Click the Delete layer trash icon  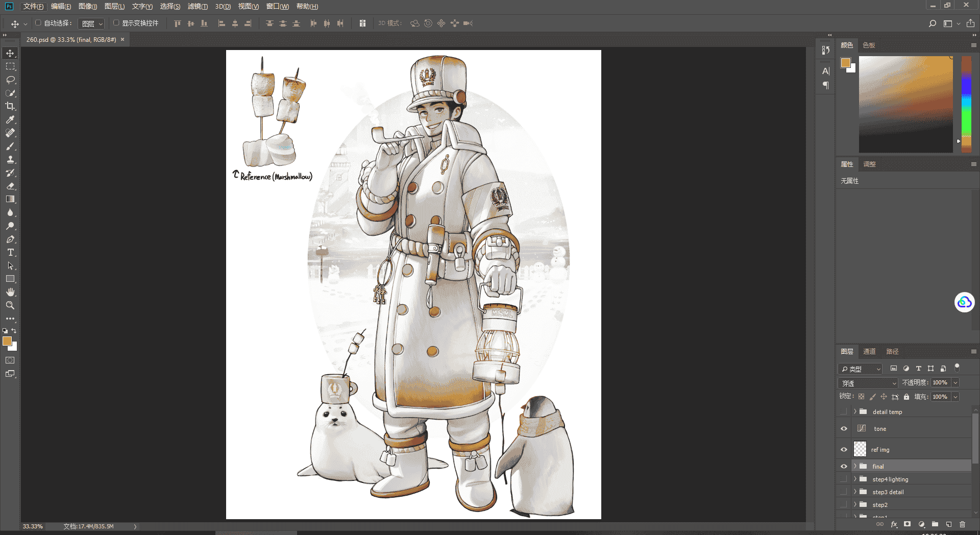click(962, 524)
